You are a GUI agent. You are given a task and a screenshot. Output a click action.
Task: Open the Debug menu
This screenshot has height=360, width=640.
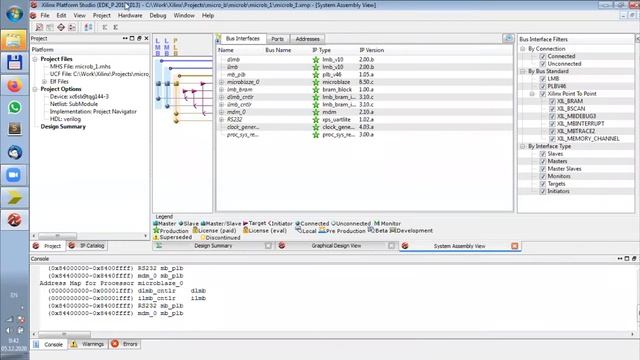158,16
